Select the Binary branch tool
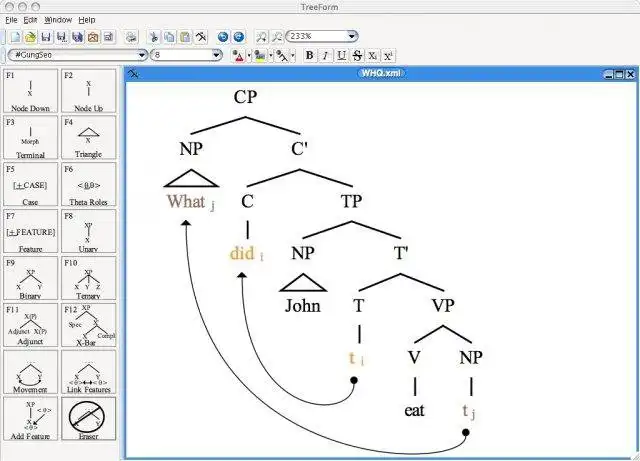The width and height of the screenshot is (640, 461). point(31,278)
